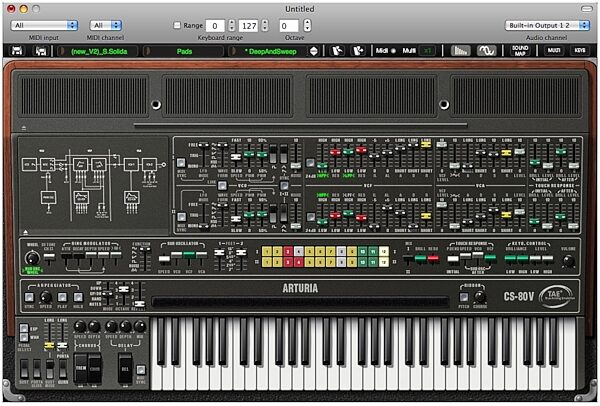Select the EXP pedal button
The height and width of the screenshot is (406, 600).
tap(24, 328)
